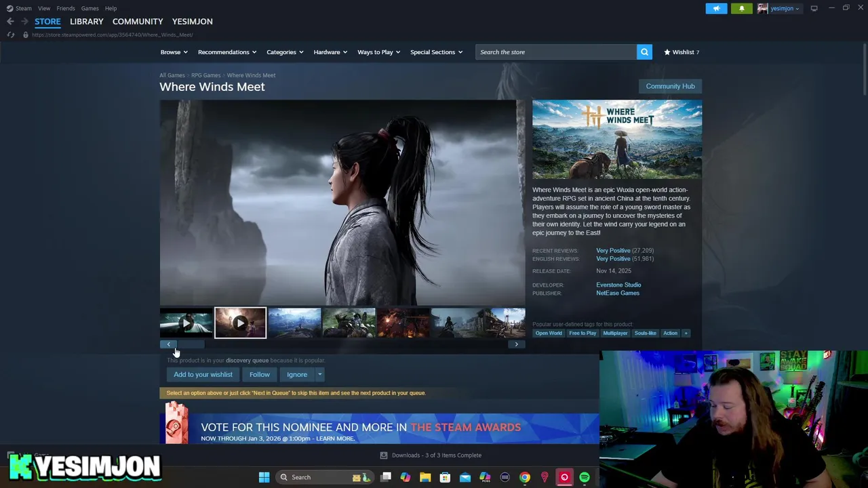Select the Souls-like tag
868x488 pixels.
pos(645,333)
